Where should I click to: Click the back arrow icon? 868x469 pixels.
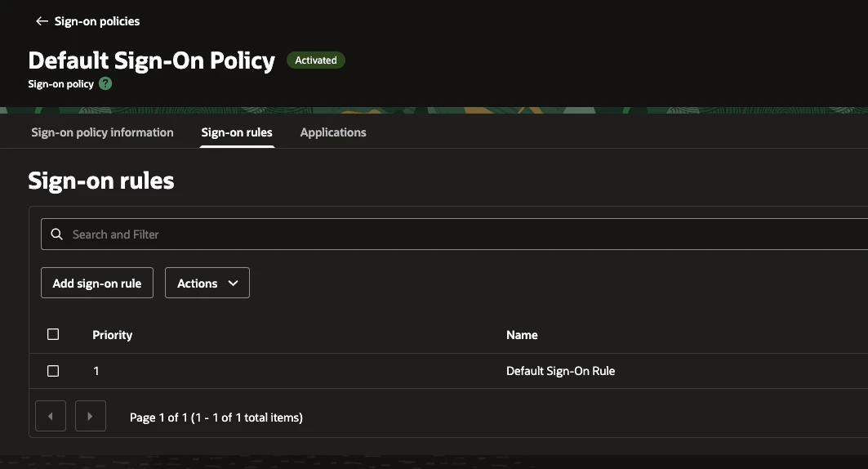42,21
